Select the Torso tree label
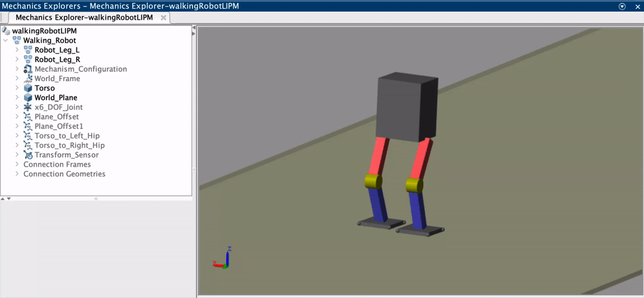 [44, 88]
